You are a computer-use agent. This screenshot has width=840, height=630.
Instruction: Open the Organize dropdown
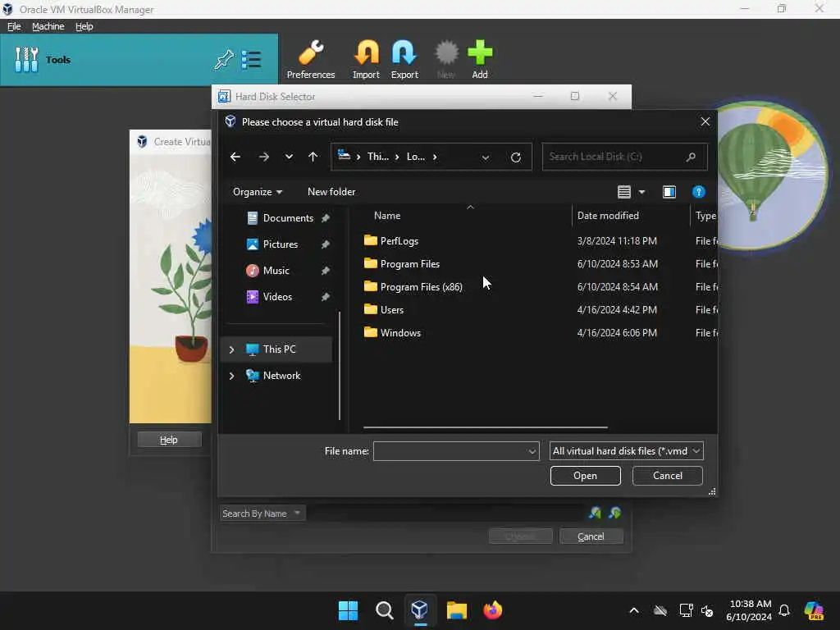257,192
